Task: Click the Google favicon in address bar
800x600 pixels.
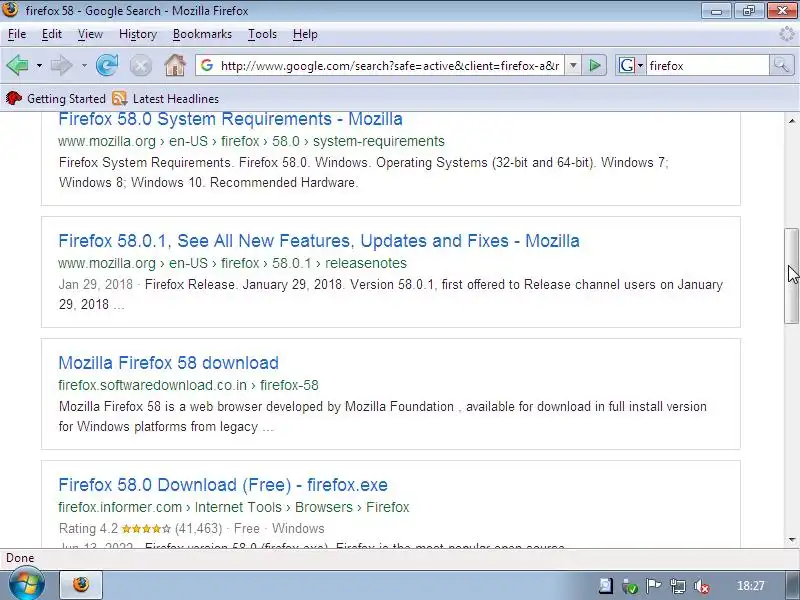Action: [x=207, y=65]
